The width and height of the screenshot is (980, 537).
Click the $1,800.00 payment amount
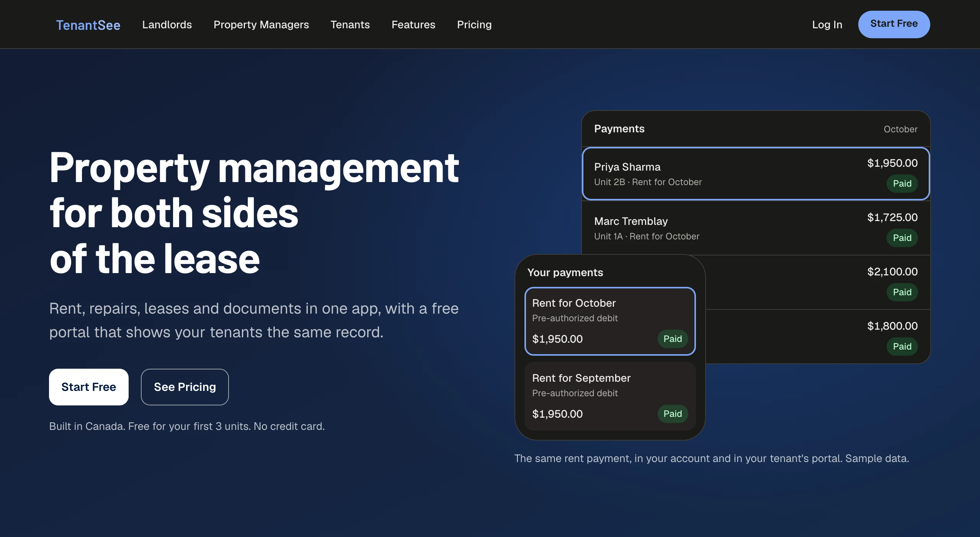pos(892,326)
